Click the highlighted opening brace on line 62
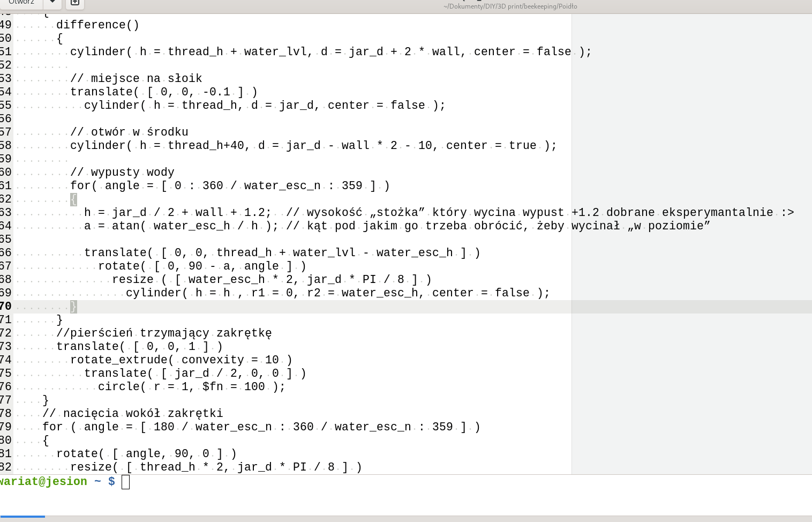Image resolution: width=812 pixels, height=522 pixels. tap(73, 199)
